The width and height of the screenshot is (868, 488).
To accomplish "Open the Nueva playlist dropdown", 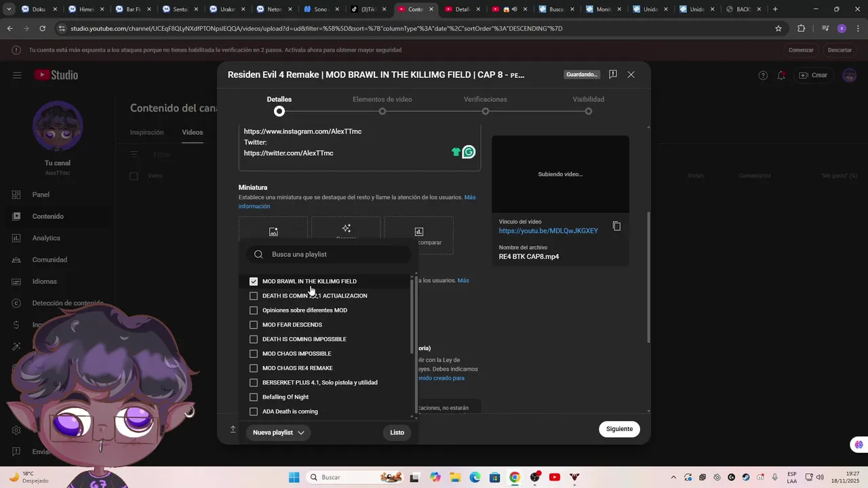I will coord(278,432).
